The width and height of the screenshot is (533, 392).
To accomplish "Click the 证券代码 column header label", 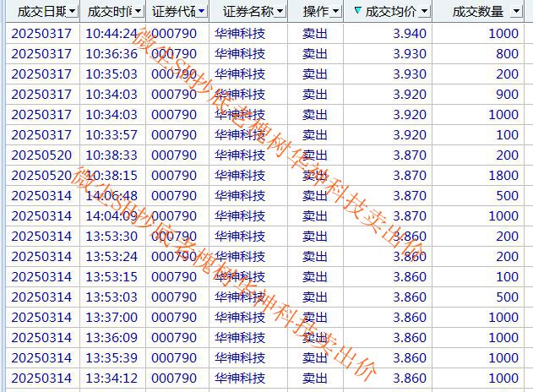I will (x=174, y=12).
